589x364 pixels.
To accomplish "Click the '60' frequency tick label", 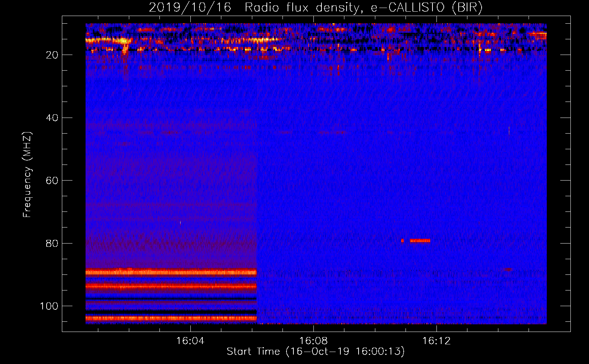I will tap(52, 181).
